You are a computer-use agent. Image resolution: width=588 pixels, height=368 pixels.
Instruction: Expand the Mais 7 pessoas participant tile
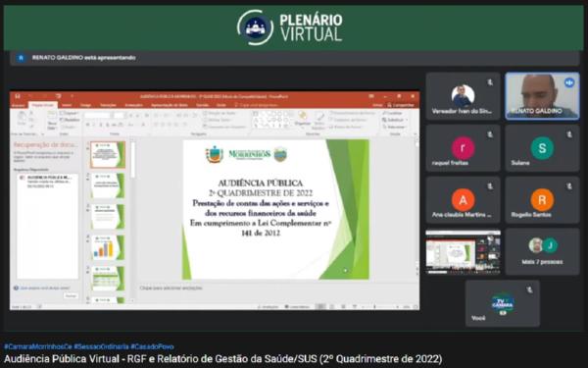point(542,251)
